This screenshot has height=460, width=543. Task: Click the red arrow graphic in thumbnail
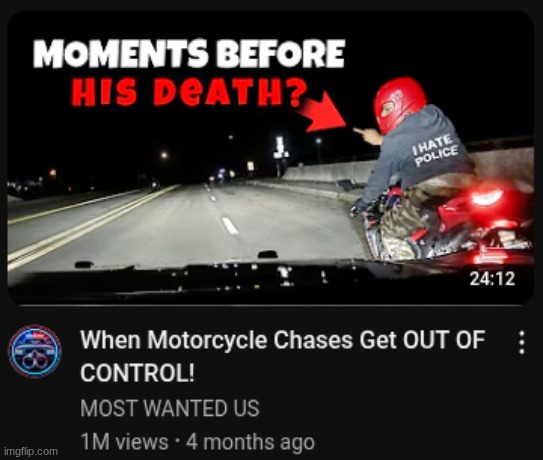pyautogui.click(x=321, y=112)
